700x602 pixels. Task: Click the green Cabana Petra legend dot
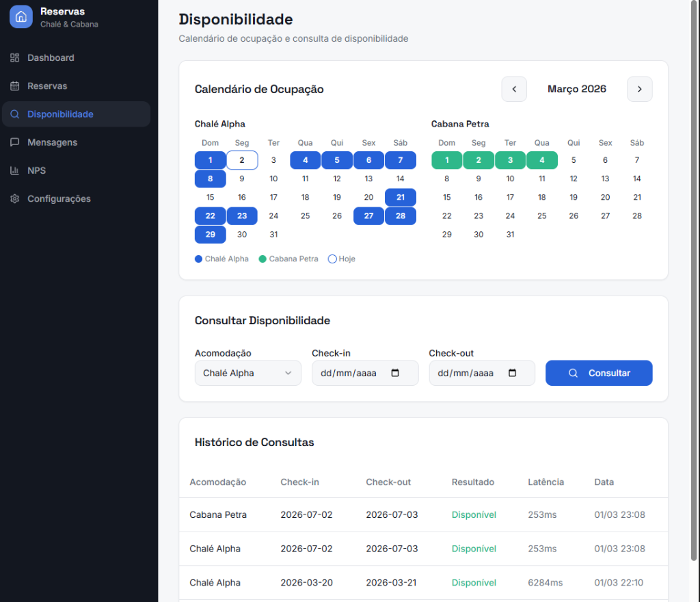262,259
